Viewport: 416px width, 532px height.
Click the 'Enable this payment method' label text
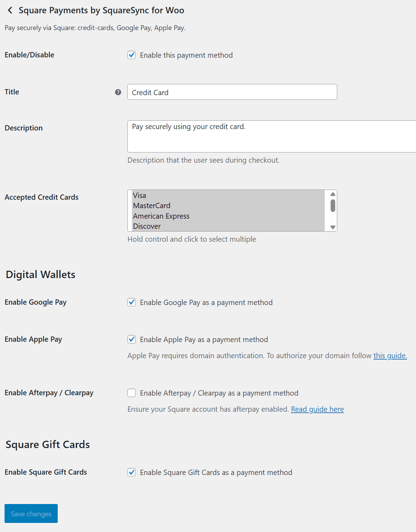[x=186, y=55]
